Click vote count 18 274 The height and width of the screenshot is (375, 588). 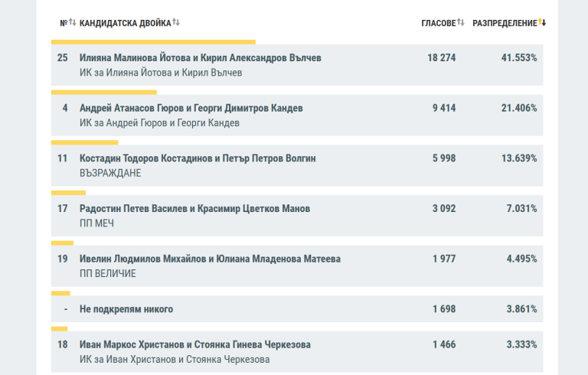tap(441, 57)
